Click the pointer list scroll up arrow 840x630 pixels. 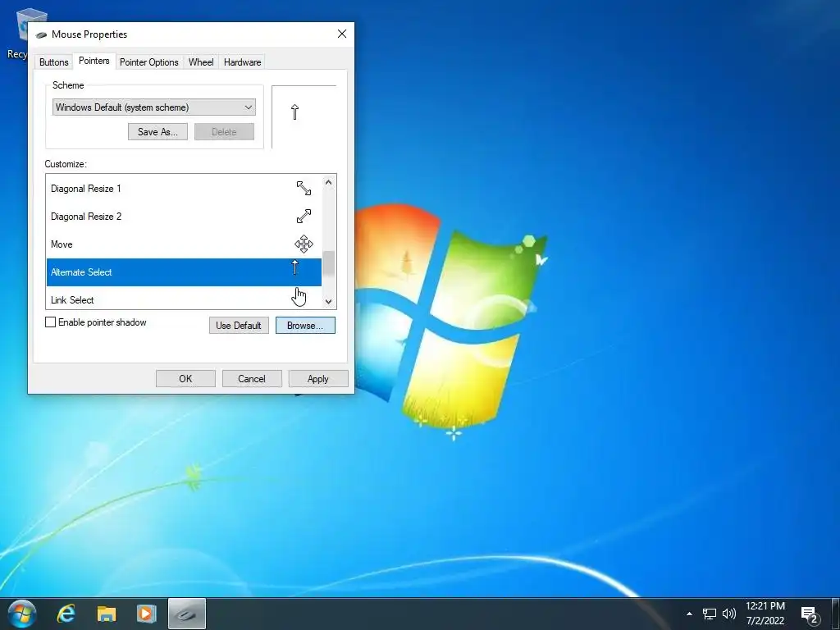[x=328, y=182]
